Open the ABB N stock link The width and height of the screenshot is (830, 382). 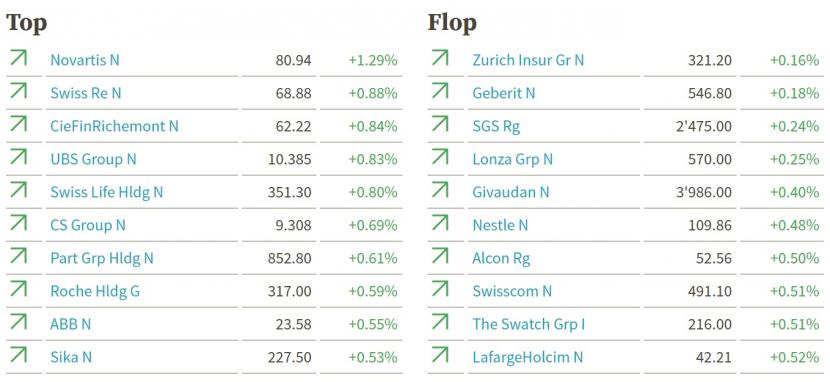click(x=71, y=324)
